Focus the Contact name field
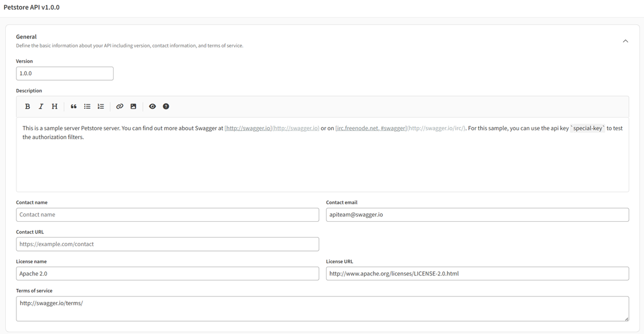 pyautogui.click(x=167, y=215)
